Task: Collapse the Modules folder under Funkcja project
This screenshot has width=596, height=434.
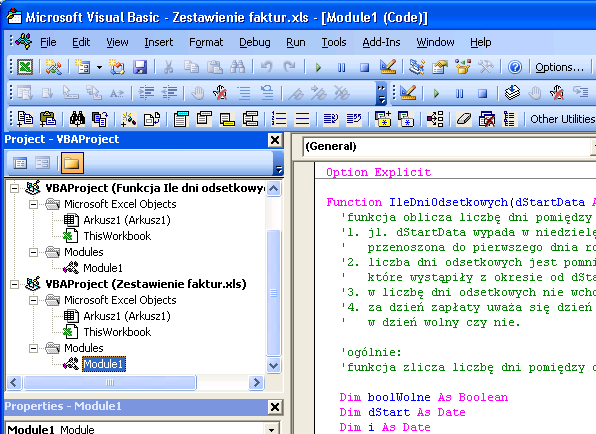Action: click(33, 252)
